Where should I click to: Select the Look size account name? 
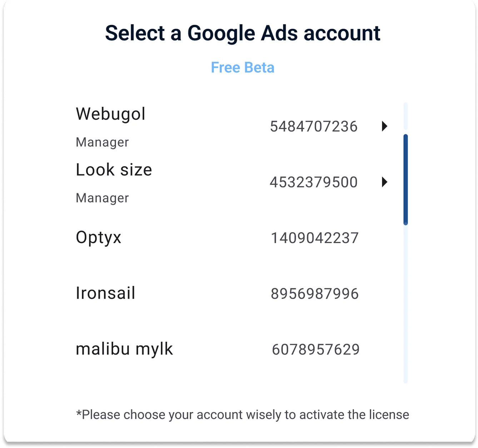pos(114,170)
